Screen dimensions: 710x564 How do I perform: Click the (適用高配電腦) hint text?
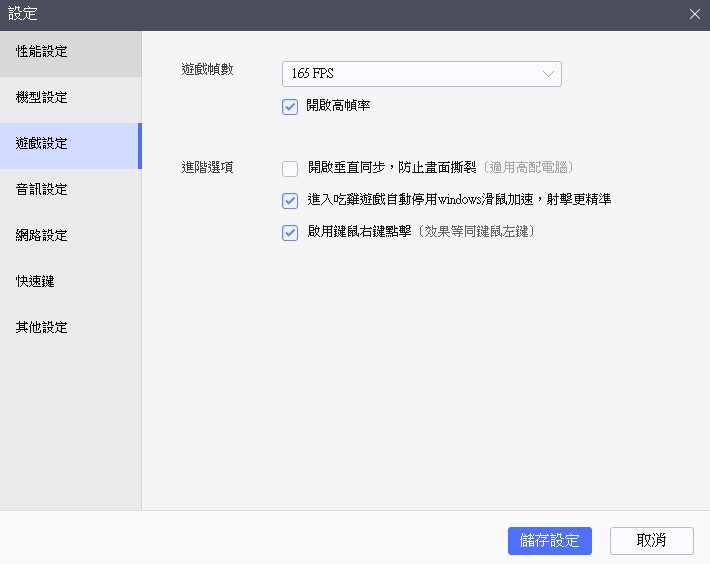pos(528,168)
